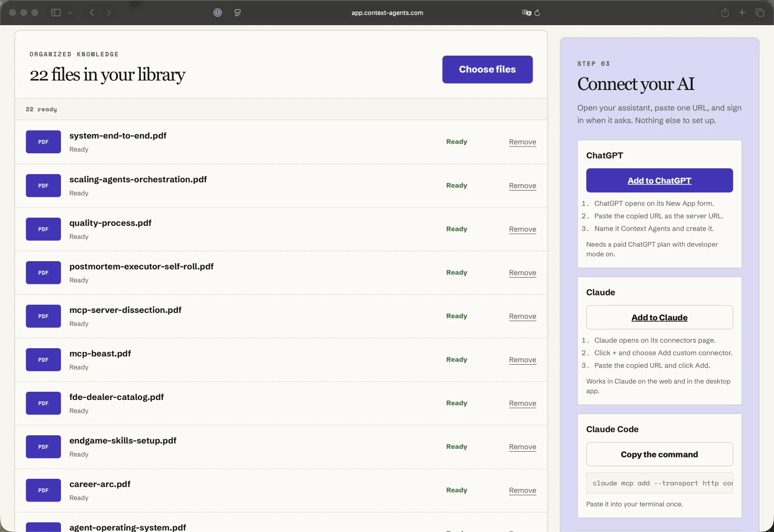Viewport: 774px width, 532px height.
Task: Click the PDF icon for endgame-skills-setup.pdf
Action: pos(44,447)
